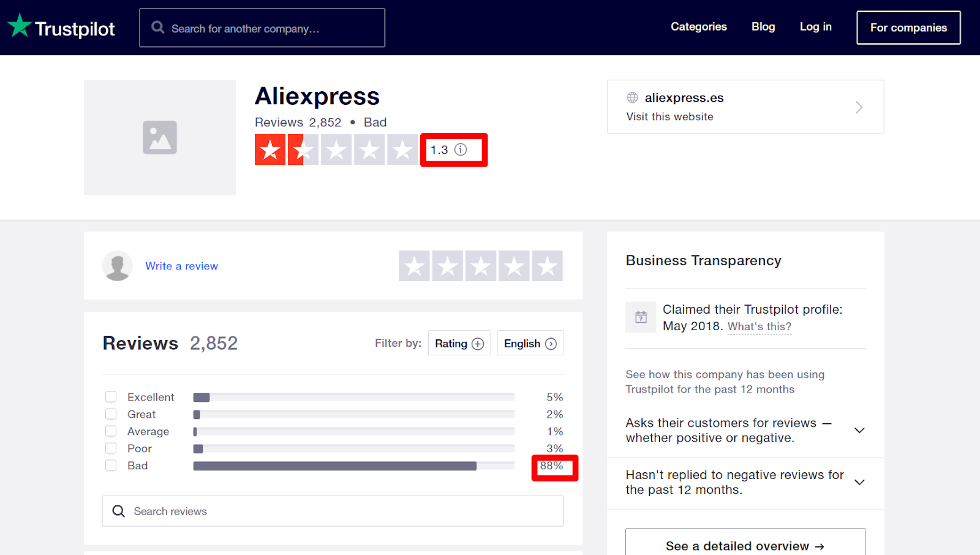
Task: Click the Write a review link
Action: pyautogui.click(x=181, y=266)
